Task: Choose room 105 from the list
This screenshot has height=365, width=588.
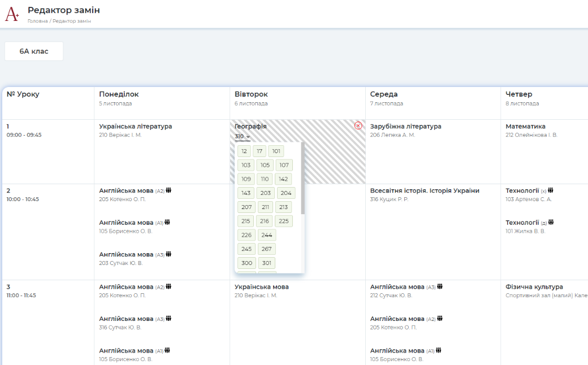Action: [265, 165]
